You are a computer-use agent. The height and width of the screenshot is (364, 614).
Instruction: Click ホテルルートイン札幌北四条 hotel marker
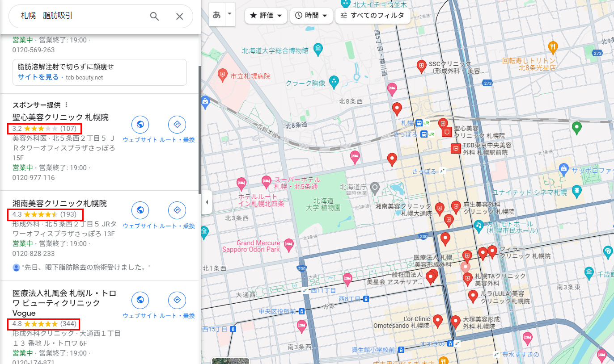[x=241, y=183]
